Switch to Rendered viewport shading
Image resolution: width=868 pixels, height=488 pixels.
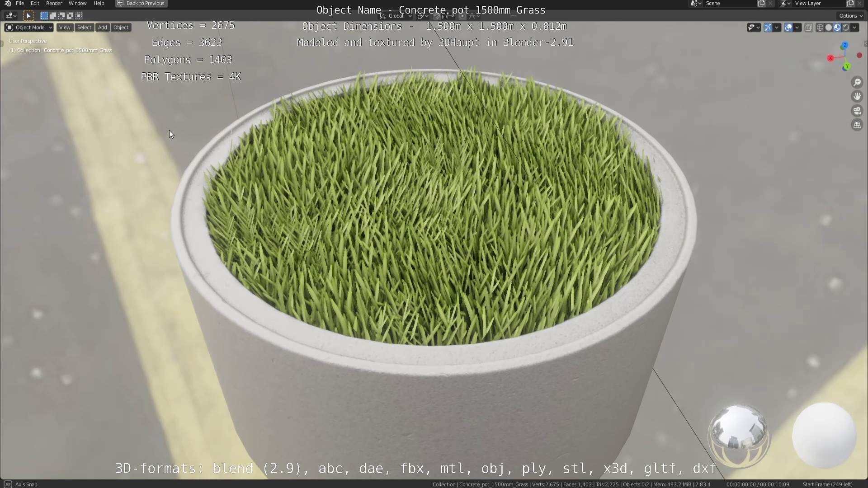(x=845, y=28)
